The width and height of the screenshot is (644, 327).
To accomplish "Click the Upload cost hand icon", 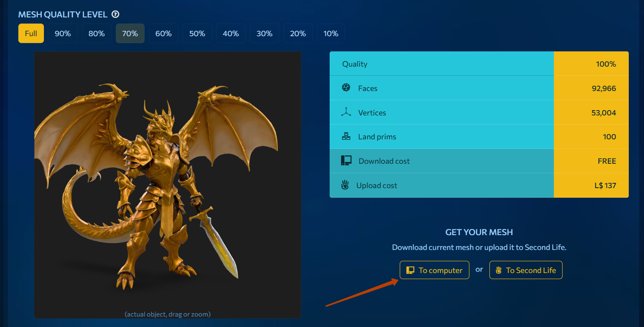I will click(x=345, y=185).
